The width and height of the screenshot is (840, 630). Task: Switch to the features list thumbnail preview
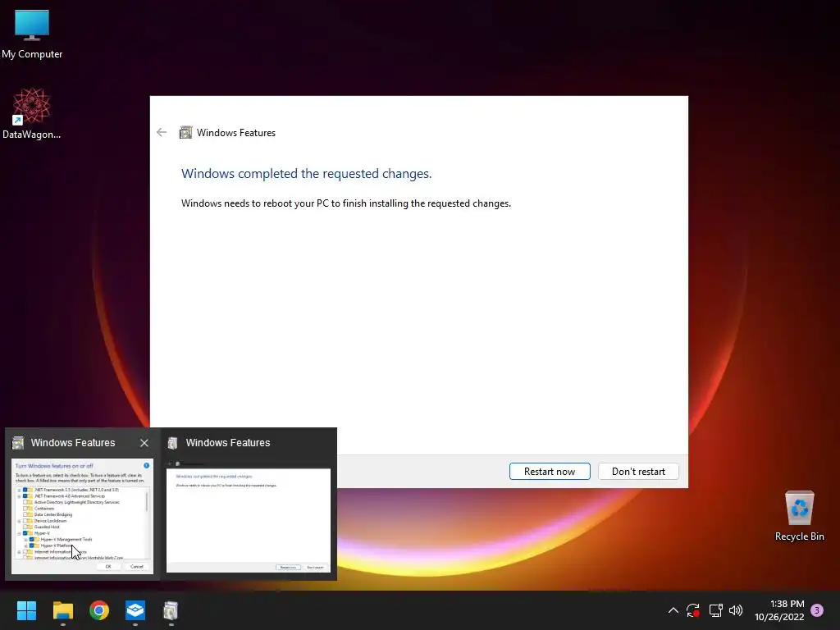coord(83,516)
